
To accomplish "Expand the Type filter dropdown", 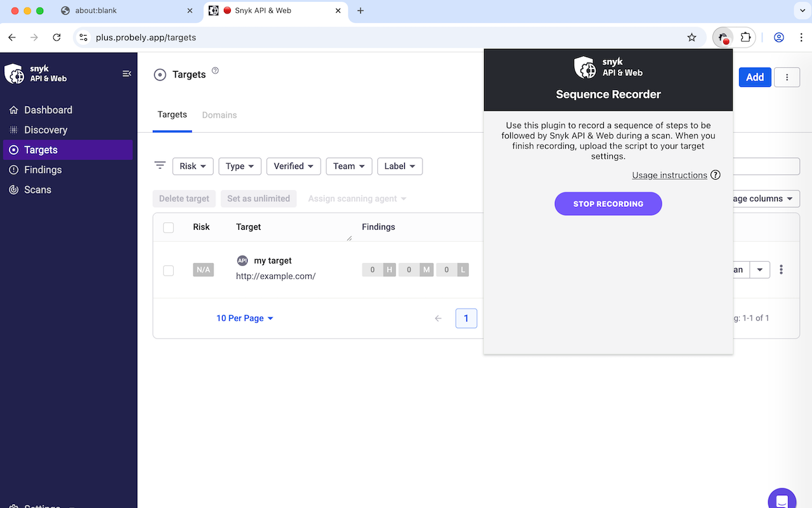I will coord(240,166).
